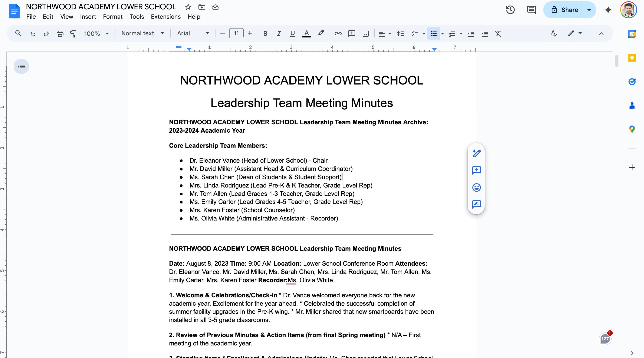Screen dimensions: 644x358
Task: Toggle bold formatting
Action: click(265, 33)
